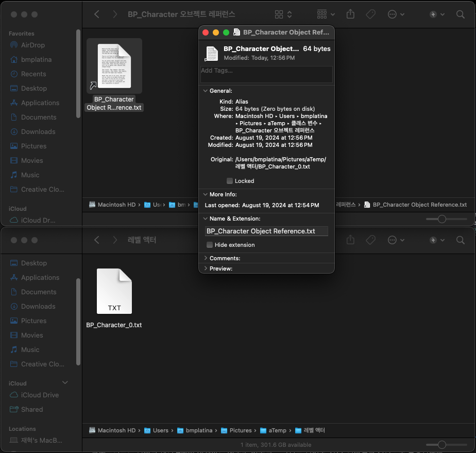
Task: Click the tag icon in the 레벨 액터 window
Action: (x=371, y=240)
